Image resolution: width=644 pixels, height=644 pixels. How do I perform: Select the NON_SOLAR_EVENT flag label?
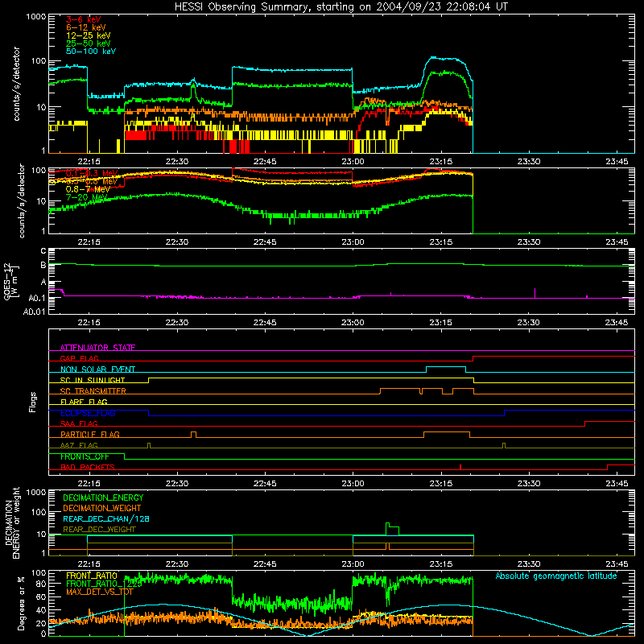coord(97,369)
